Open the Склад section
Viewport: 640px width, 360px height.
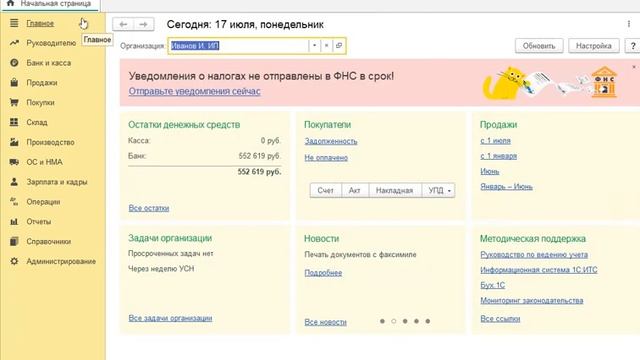37,122
